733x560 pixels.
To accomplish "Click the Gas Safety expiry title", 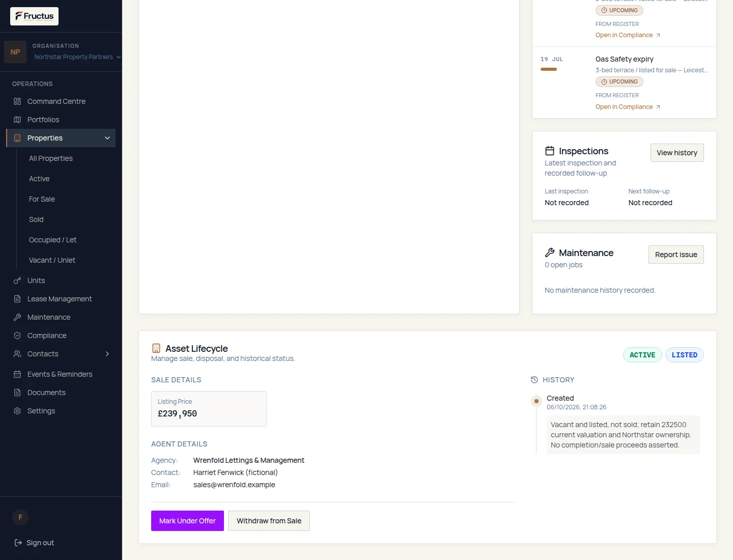I will point(625,59).
